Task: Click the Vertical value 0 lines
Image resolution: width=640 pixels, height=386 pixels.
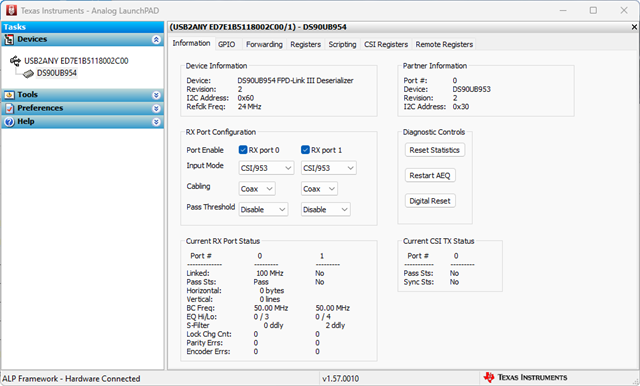Action: pos(270,299)
